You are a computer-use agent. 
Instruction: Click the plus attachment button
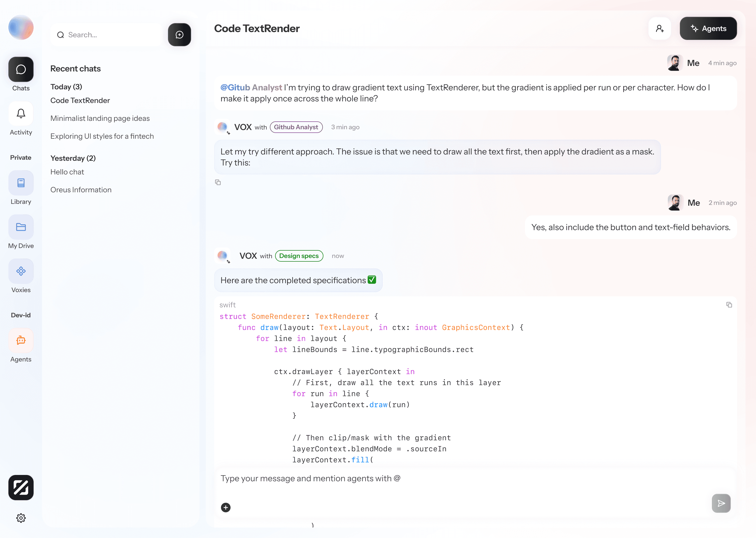pos(226,507)
